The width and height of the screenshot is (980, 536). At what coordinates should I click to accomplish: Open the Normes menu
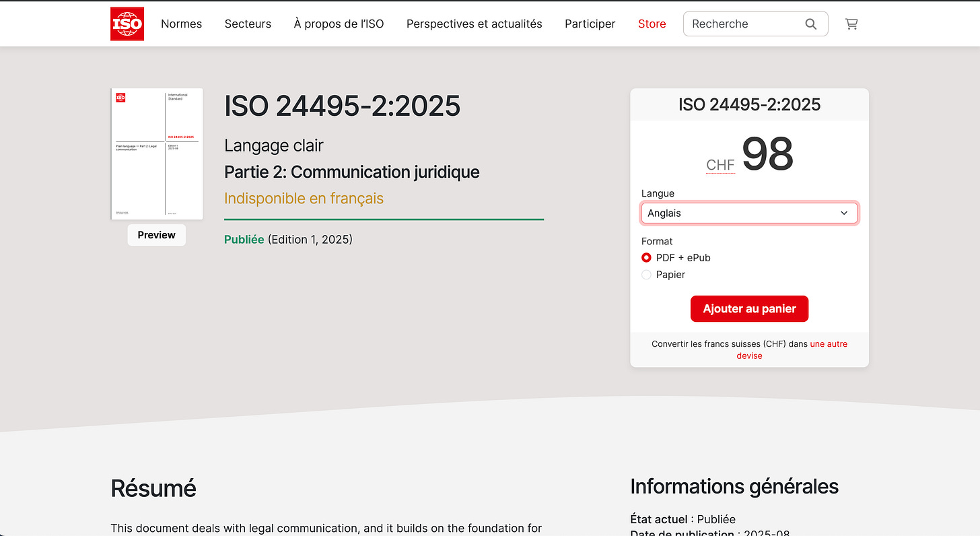pyautogui.click(x=182, y=24)
